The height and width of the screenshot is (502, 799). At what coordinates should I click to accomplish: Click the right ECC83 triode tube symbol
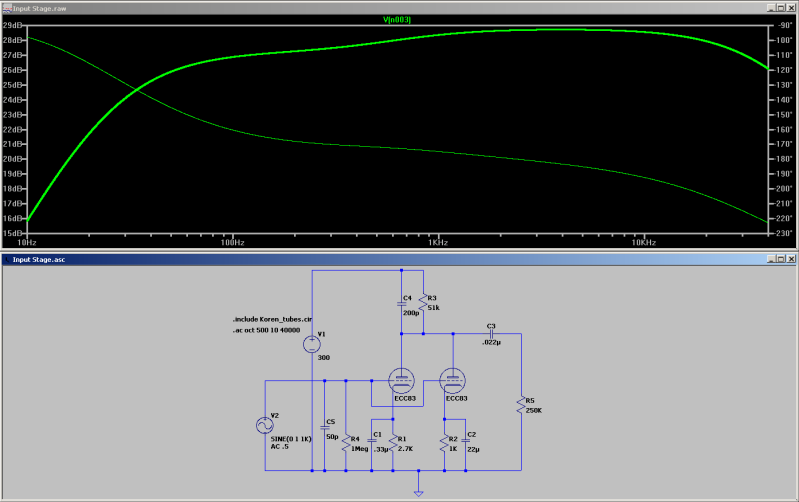click(x=452, y=381)
